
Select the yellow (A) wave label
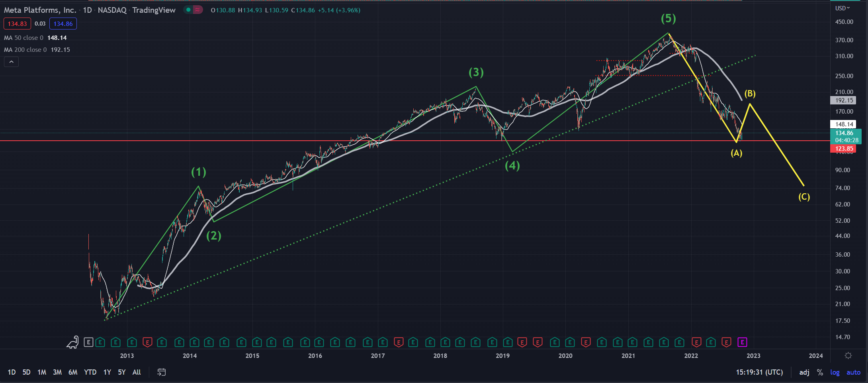(737, 153)
